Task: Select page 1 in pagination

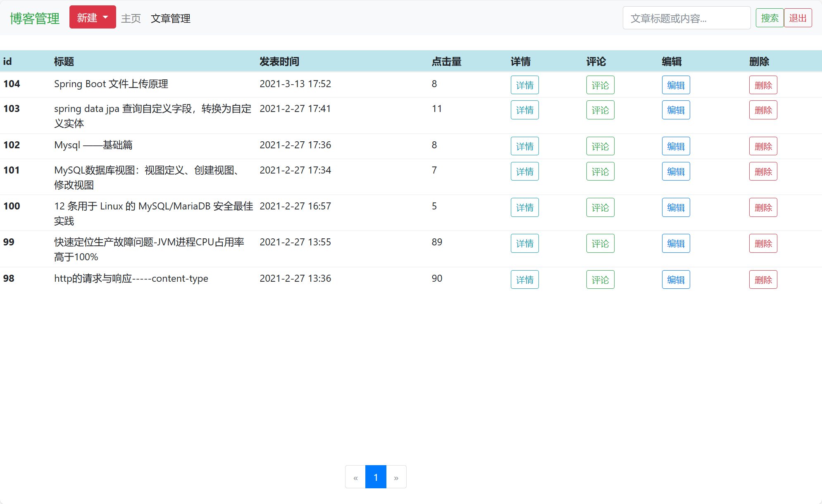Action: 375,477
